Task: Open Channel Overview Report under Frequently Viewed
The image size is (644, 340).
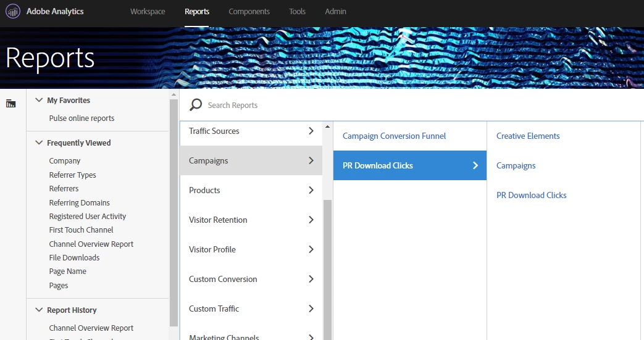Action: click(91, 244)
